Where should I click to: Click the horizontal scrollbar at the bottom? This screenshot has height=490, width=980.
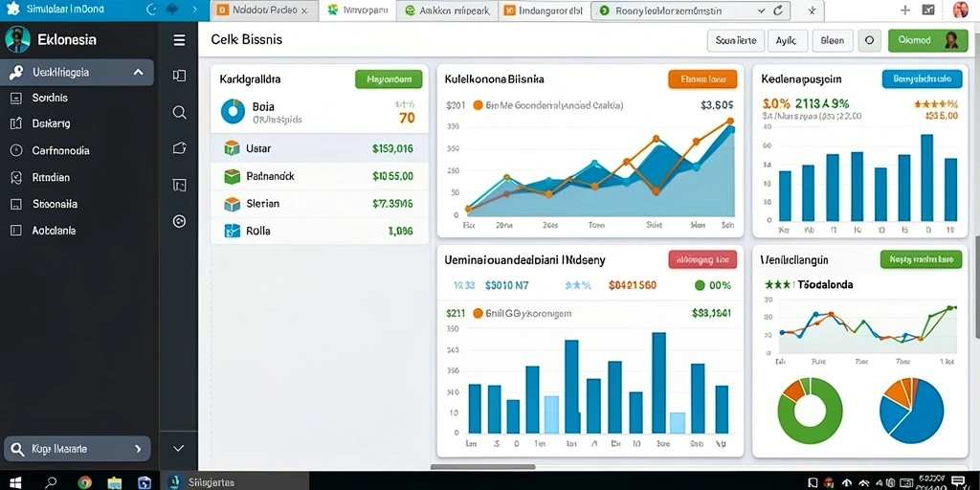point(482,467)
